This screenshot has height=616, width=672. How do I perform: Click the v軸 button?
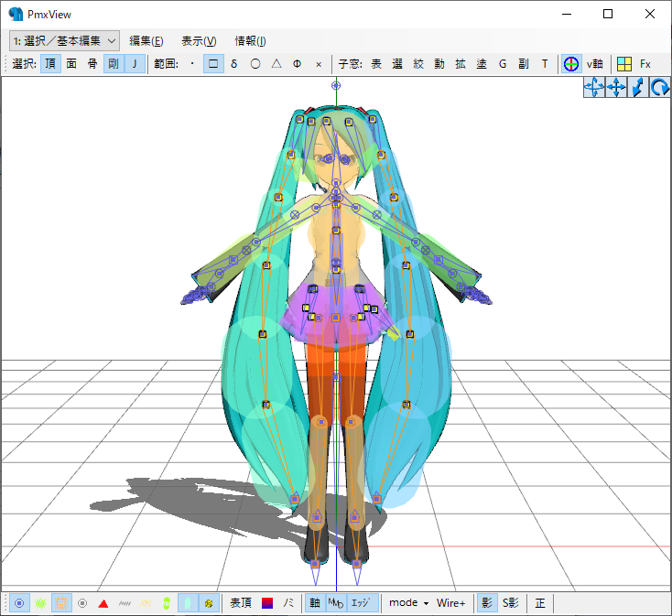(x=595, y=64)
